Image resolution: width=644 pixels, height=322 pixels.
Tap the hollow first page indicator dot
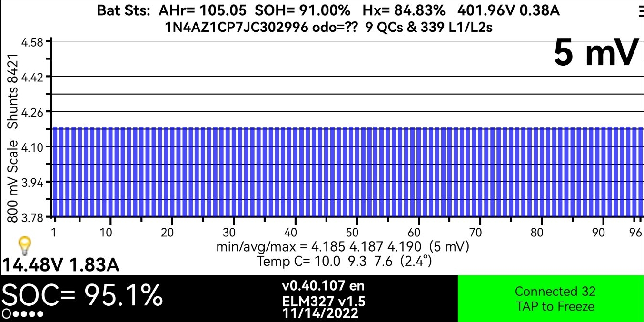pos(6,314)
